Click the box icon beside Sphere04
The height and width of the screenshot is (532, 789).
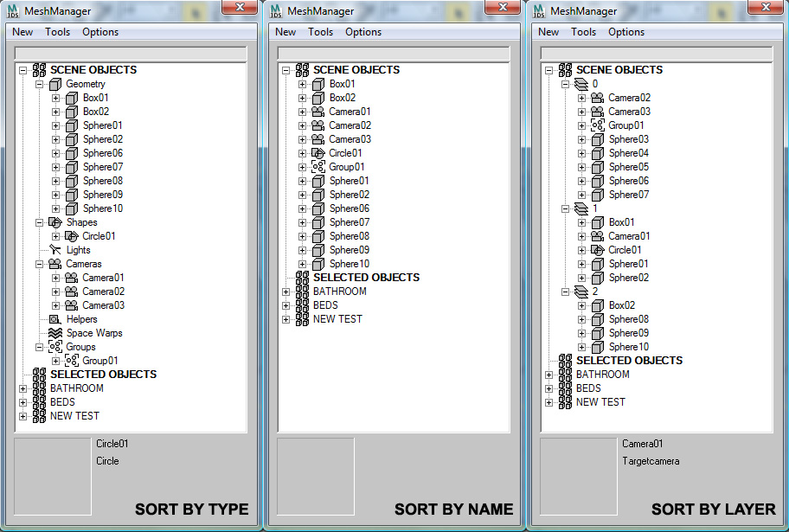pyautogui.click(x=598, y=153)
